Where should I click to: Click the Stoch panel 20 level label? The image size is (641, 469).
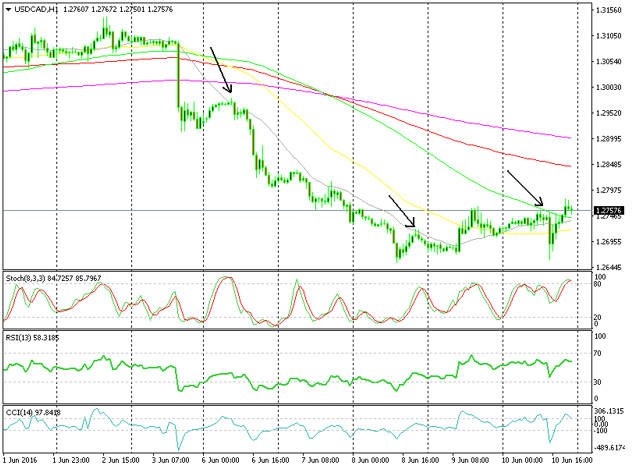(x=598, y=318)
